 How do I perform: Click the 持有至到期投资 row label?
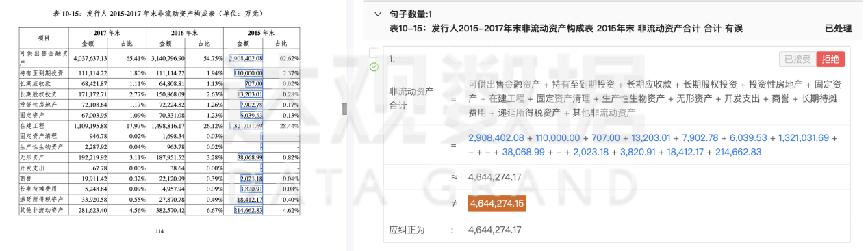[x=42, y=72]
